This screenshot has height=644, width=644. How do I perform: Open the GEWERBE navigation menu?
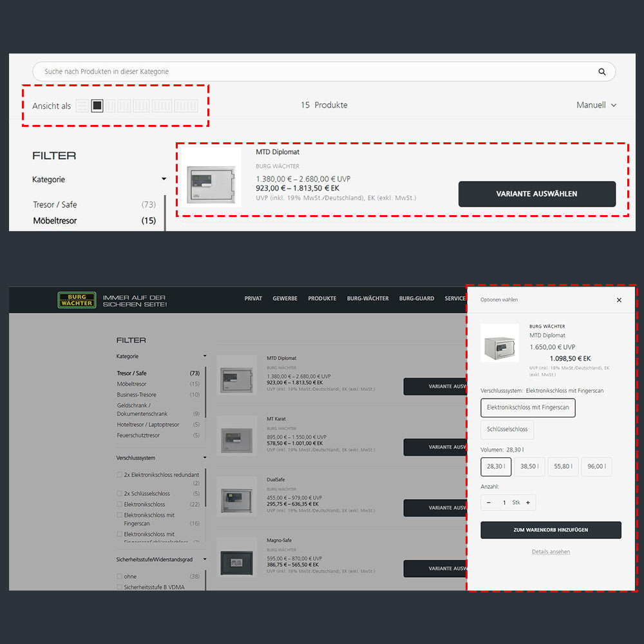[x=285, y=299]
